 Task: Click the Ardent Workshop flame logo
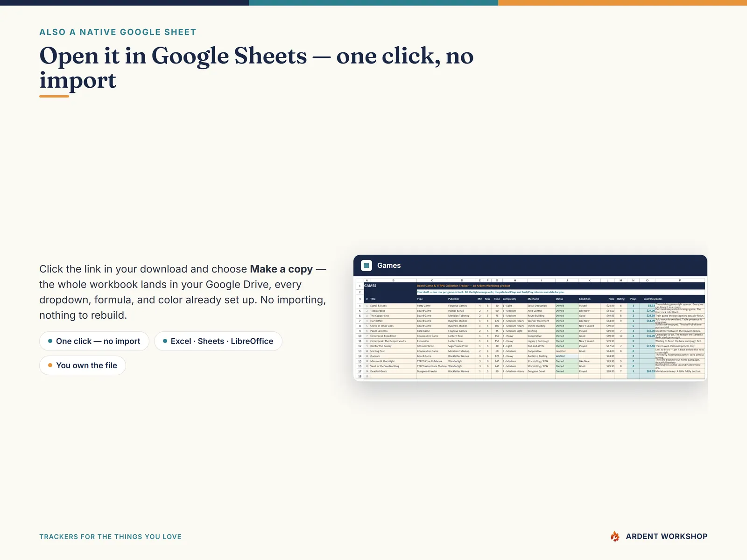tap(615, 537)
